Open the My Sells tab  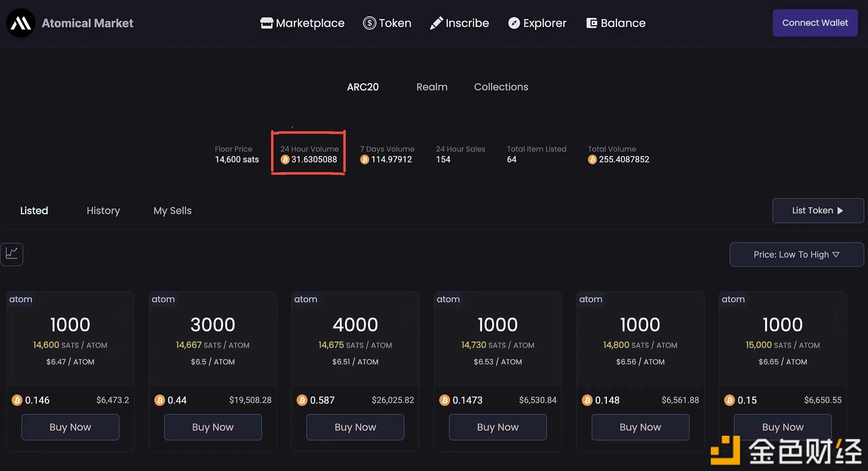(173, 211)
